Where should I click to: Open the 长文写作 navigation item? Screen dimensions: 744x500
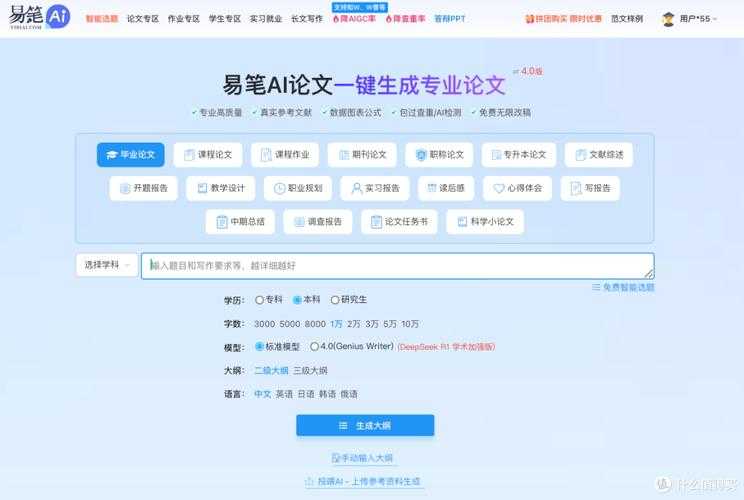tap(307, 19)
